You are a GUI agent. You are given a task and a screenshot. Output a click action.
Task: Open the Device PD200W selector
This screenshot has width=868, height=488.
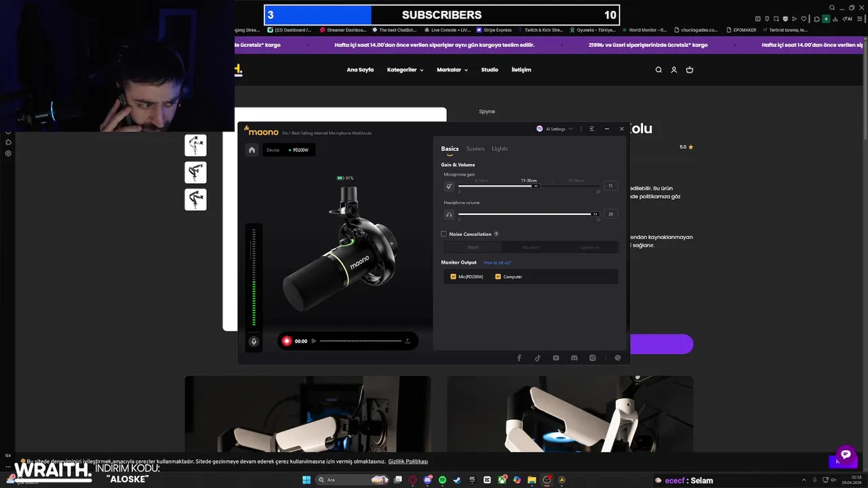[290, 150]
